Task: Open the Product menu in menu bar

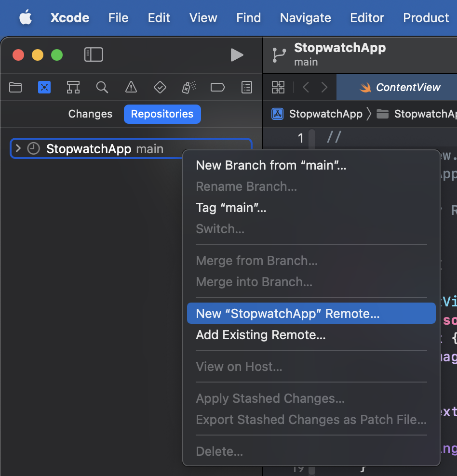Action: click(x=426, y=18)
